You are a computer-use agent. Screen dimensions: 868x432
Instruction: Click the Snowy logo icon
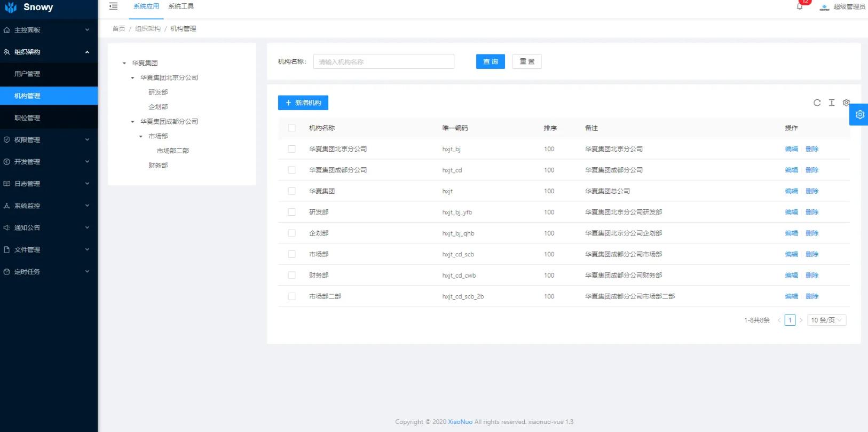click(11, 7)
